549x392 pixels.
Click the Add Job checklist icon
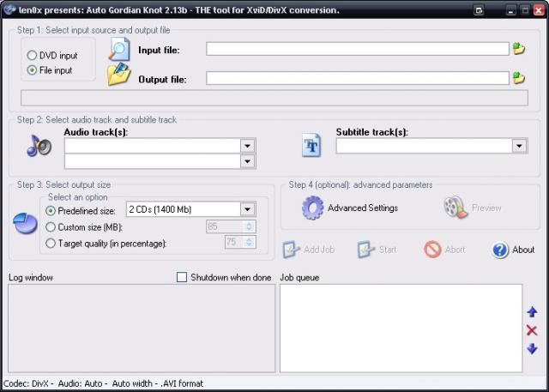pyautogui.click(x=292, y=250)
